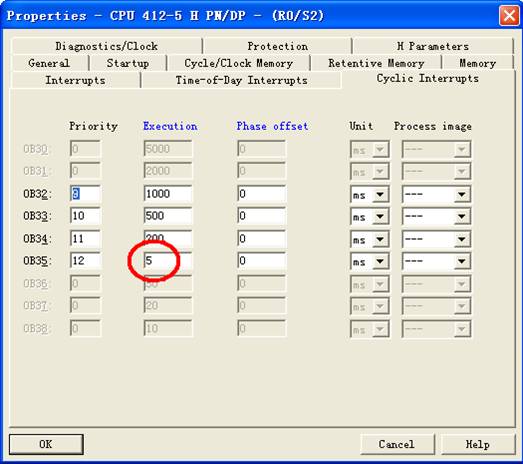Open the Retentive Memory tab
This screenshot has height=464, width=523.
pos(376,63)
